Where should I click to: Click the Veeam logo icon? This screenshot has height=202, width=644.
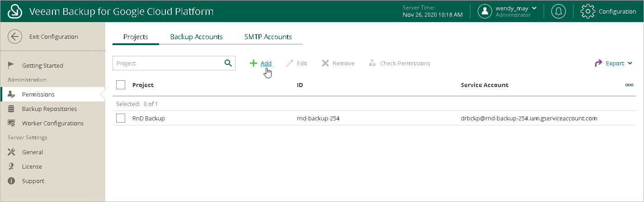15,11
